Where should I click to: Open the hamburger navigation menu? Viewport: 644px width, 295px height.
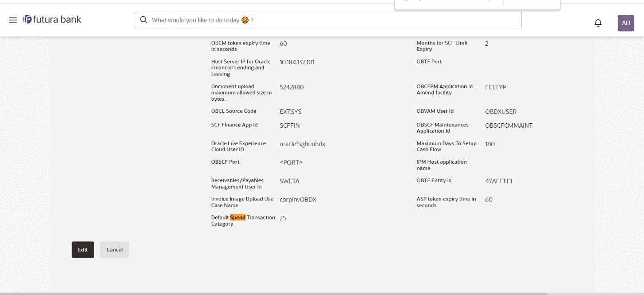tap(13, 20)
